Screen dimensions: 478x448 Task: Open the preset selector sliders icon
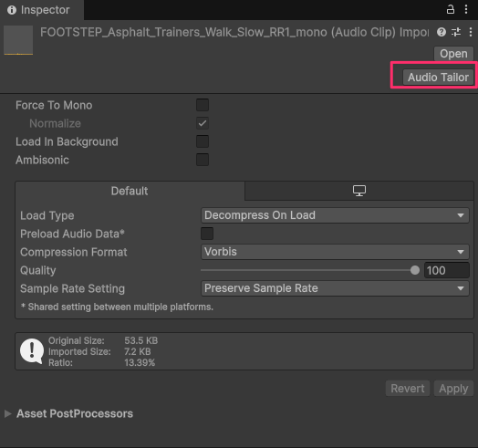(456, 32)
